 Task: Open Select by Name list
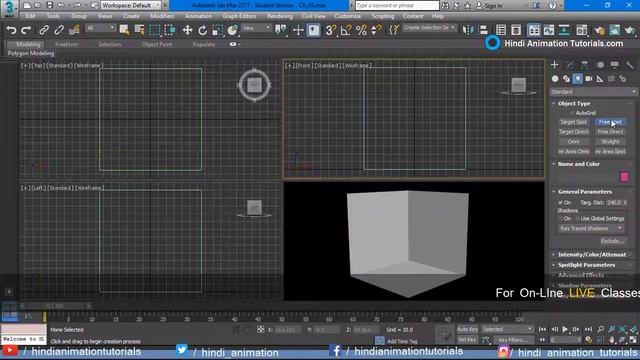point(140,30)
